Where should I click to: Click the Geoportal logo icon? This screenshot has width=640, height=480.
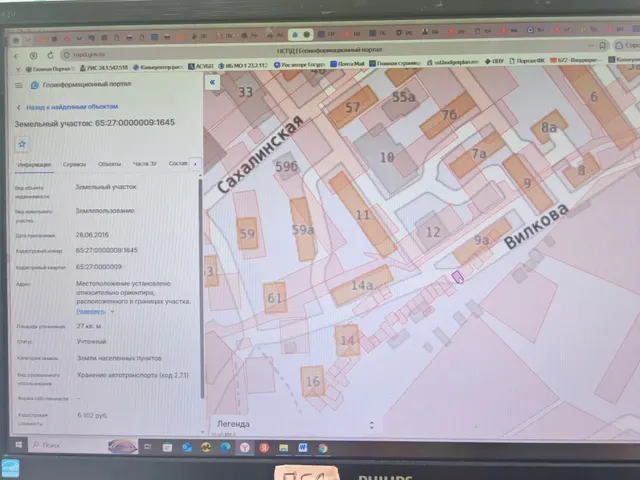pyautogui.click(x=35, y=85)
